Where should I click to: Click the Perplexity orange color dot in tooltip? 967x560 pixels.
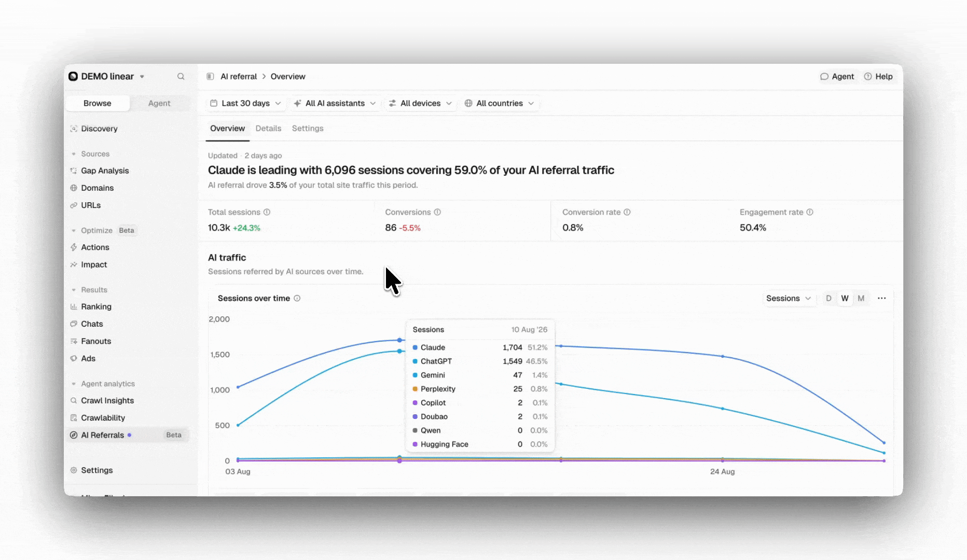pyautogui.click(x=415, y=389)
